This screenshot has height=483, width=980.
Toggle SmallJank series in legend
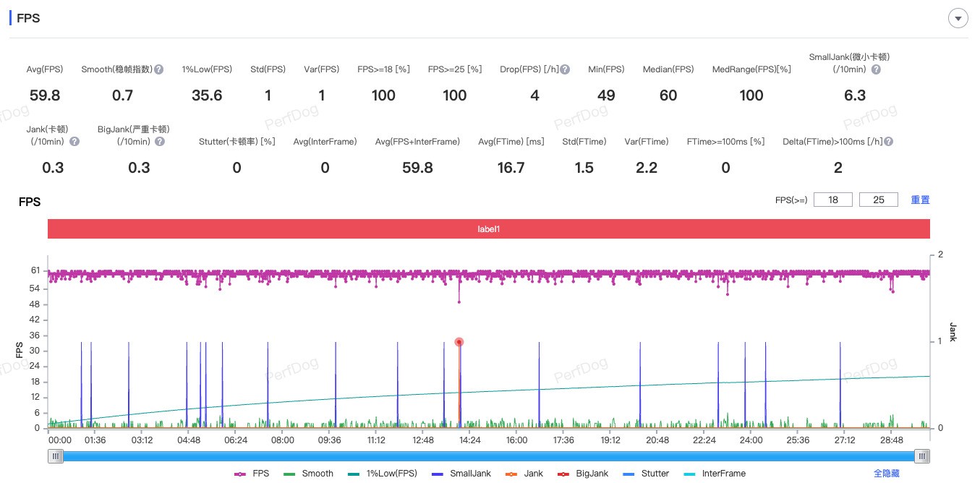pyautogui.click(x=461, y=474)
